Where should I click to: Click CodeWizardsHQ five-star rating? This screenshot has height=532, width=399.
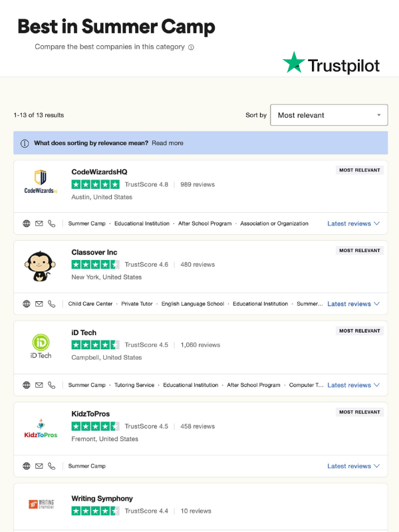[95, 185]
